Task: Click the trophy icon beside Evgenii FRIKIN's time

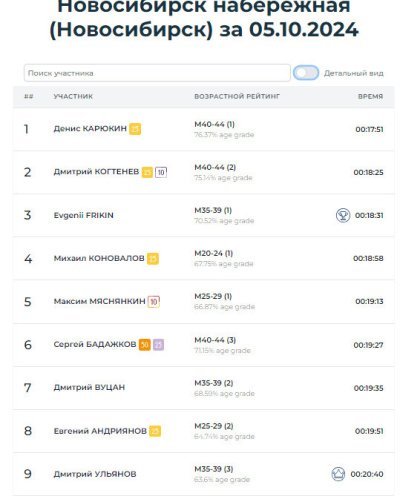Action: (x=343, y=215)
